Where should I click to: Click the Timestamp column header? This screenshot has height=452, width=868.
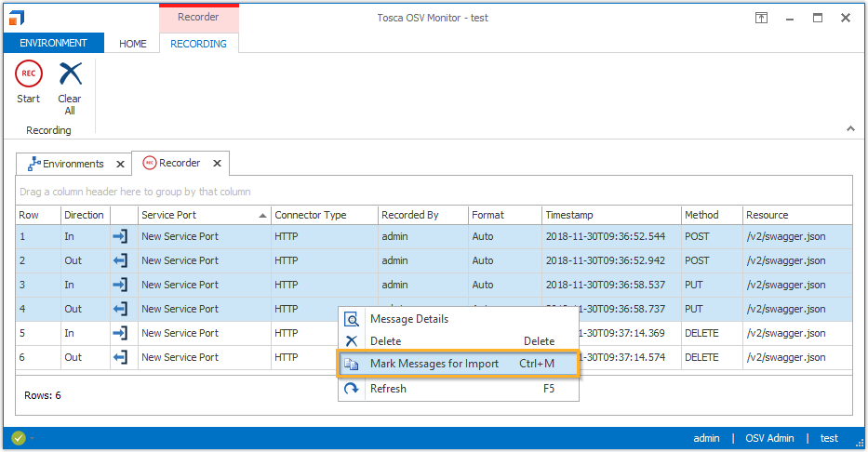pyautogui.click(x=610, y=215)
